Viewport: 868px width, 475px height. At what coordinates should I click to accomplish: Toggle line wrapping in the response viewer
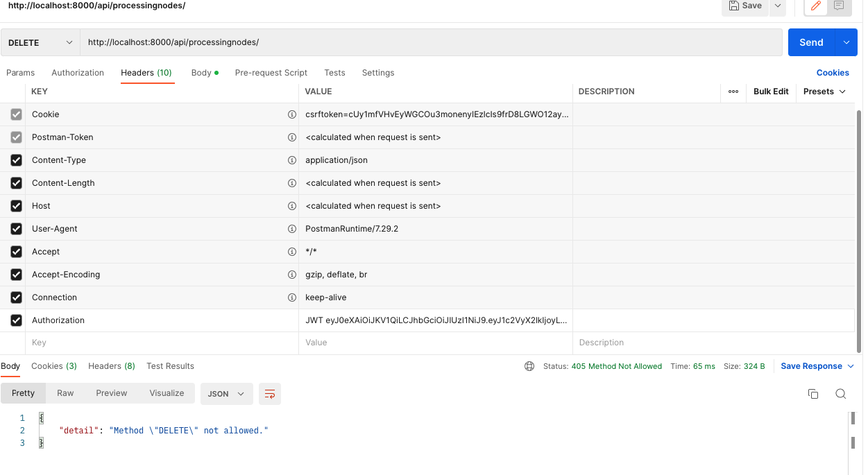pyautogui.click(x=269, y=393)
